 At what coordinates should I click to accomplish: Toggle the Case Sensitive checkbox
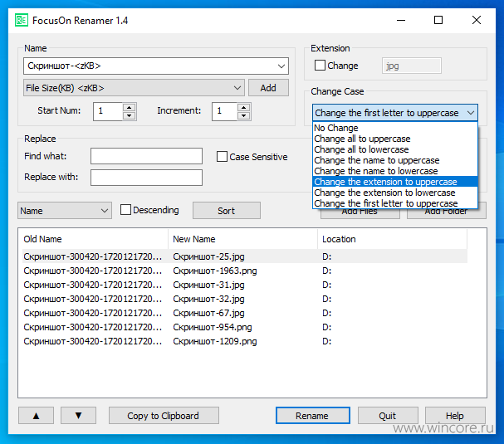click(222, 157)
